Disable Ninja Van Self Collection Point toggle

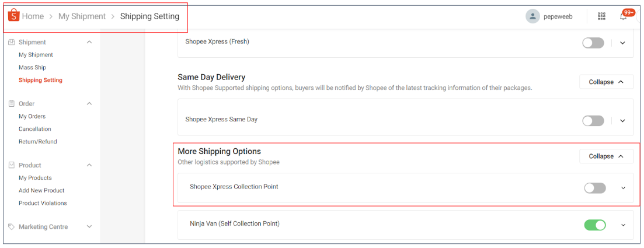coord(595,225)
